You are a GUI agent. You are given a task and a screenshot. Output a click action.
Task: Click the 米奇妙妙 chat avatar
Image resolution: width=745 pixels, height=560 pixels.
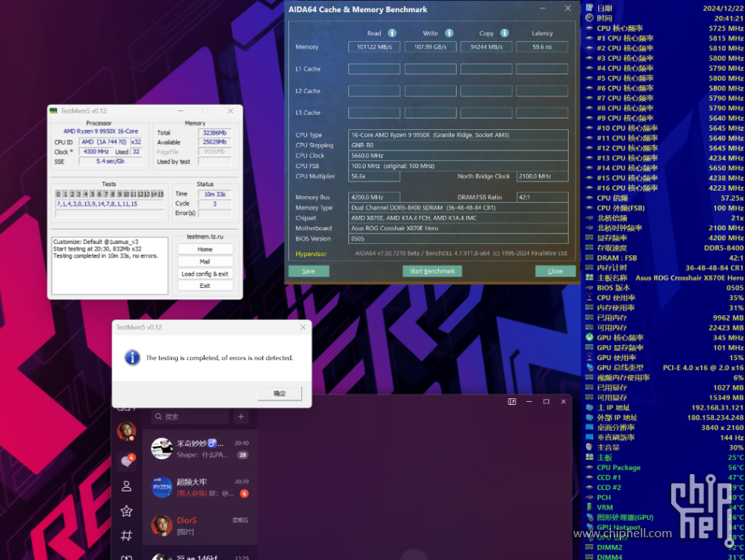[x=161, y=448]
